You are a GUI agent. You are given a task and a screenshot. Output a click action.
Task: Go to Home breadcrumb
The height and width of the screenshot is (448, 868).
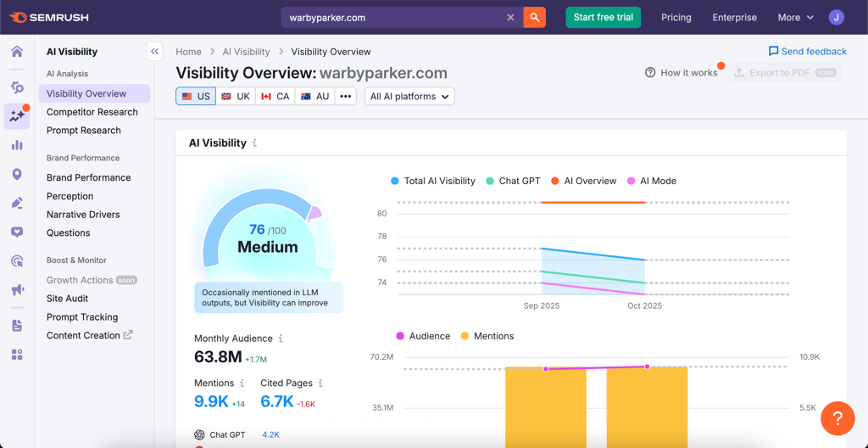[x=188, y=52]
